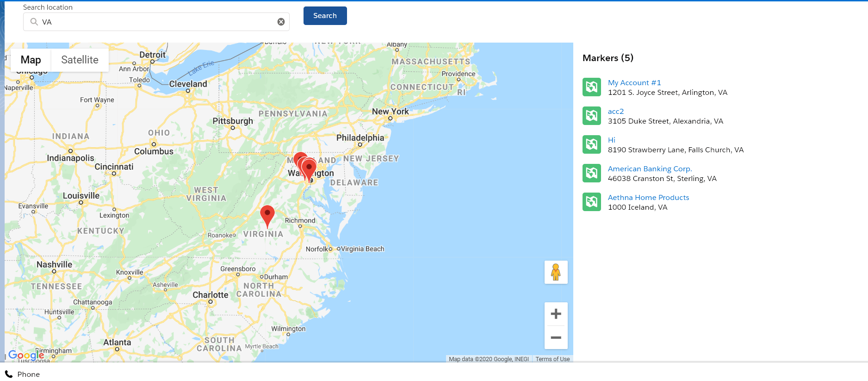Click the map icon beside American Banking Corp.
This screenshot has width=868, height=381.
click(592, 173)
